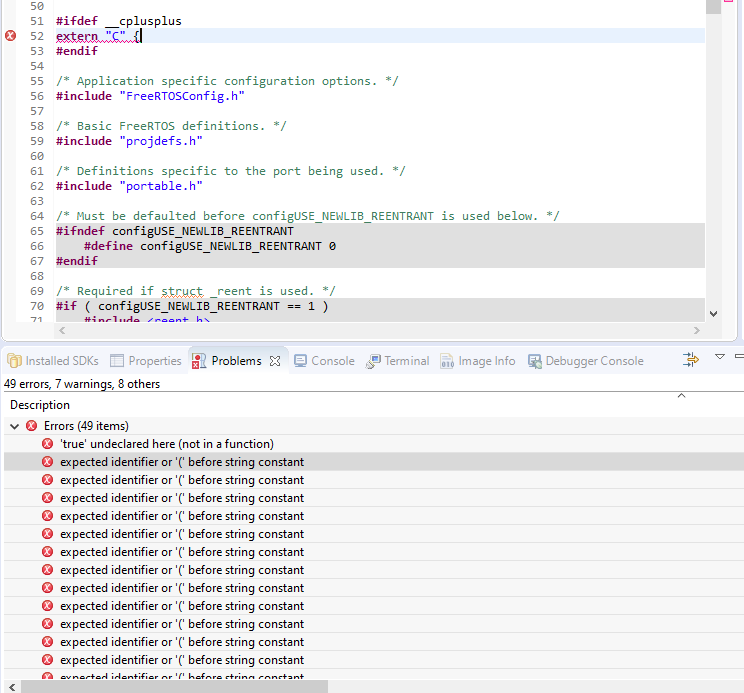Click on "portable.h" include string
The image size is (744, 693).
coord(161,186)
